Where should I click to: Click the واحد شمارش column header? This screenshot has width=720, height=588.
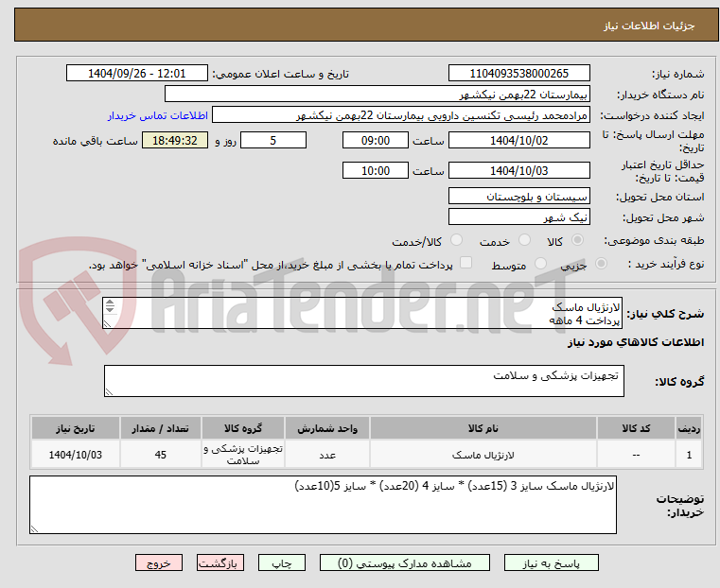(x=327, y=428)
